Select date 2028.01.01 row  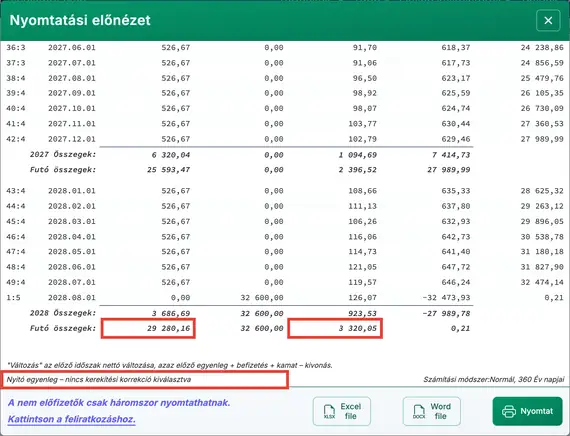72,191
